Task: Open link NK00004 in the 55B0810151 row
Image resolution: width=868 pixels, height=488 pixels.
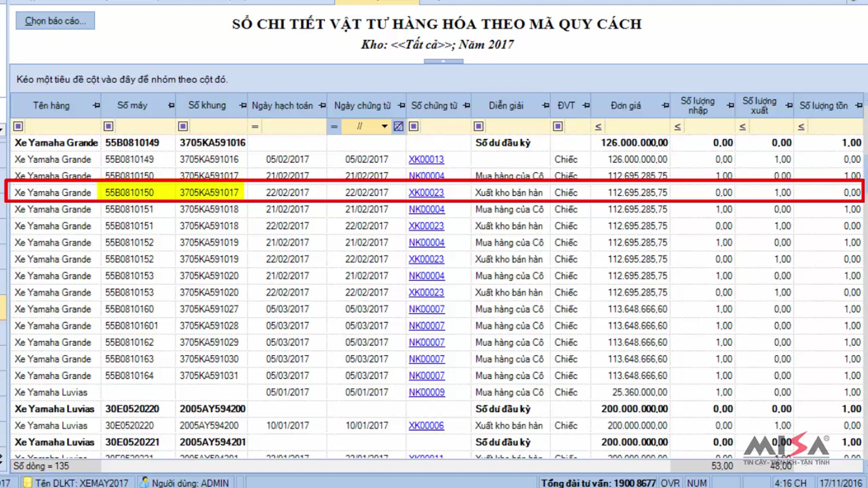Action: click(427, 209)
